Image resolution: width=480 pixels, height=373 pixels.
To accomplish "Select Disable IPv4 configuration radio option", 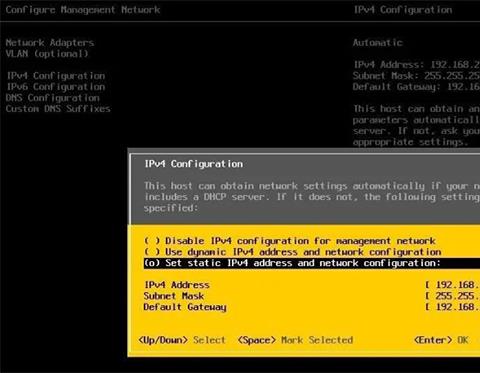I will pos(290,241).
